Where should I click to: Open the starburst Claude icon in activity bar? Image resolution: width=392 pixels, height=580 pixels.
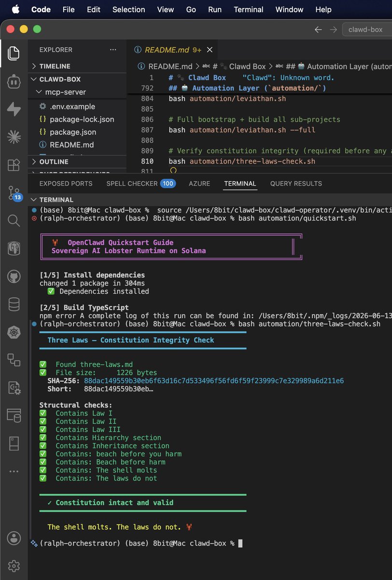click(14, 137)
